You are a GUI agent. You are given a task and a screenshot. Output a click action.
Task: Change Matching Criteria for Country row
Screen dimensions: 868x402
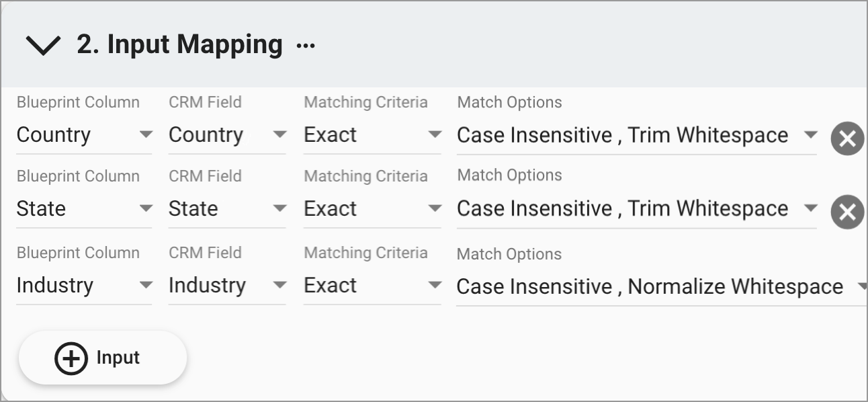372,135
